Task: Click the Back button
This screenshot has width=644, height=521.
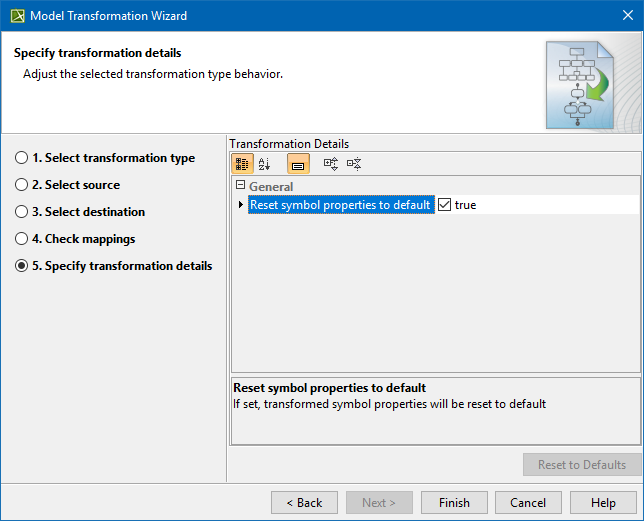Action: 304,503
